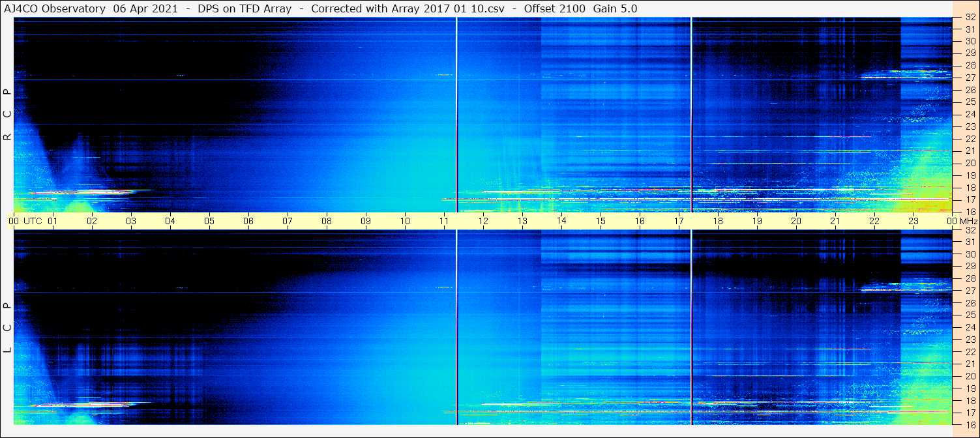Click the 19 hour tick label on time axis

757,221
